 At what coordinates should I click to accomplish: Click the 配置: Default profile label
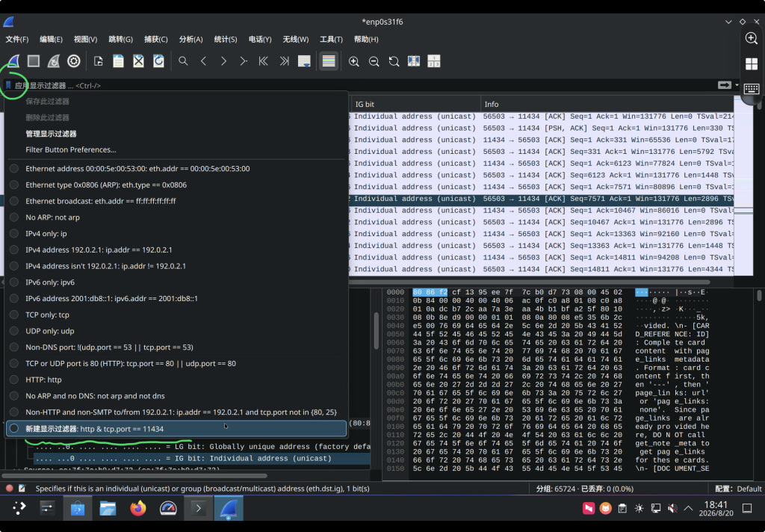click(x=739, y=489)
